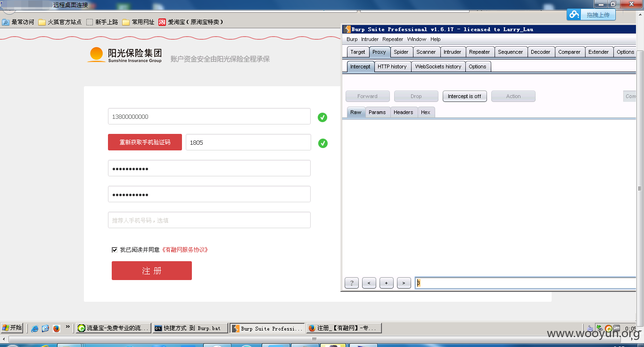Screen dimensions: 644x347
Task: Click the phone number field 13800000000
Action: (209, 116)
